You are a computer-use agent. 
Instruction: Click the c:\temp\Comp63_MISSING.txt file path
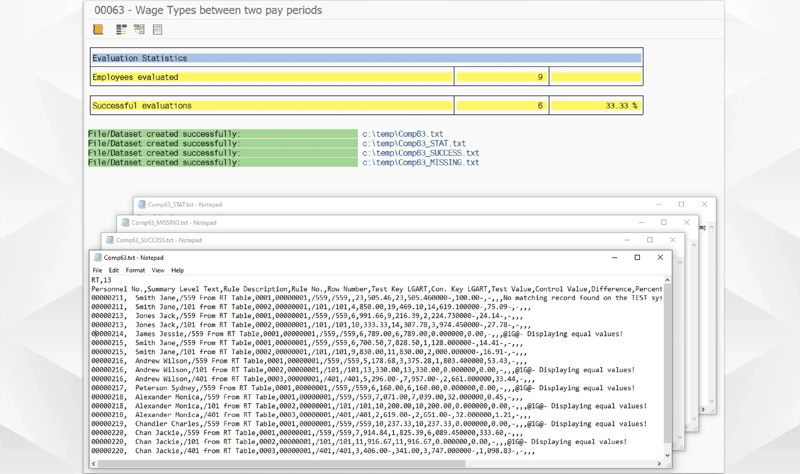point(420,162)
